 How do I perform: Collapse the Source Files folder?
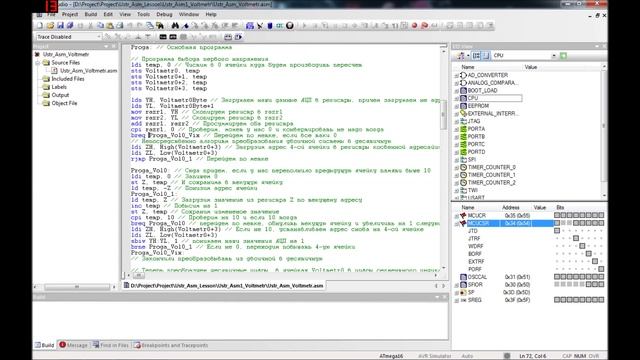coord(38,63)
